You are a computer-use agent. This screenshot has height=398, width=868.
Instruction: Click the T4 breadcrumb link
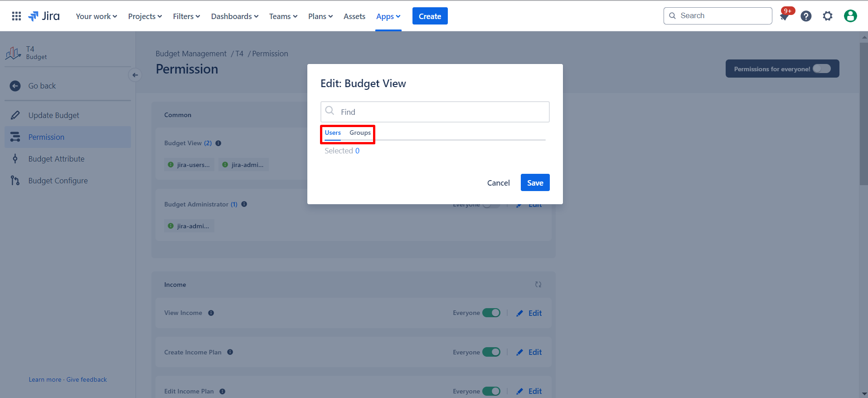pos(239,54)
